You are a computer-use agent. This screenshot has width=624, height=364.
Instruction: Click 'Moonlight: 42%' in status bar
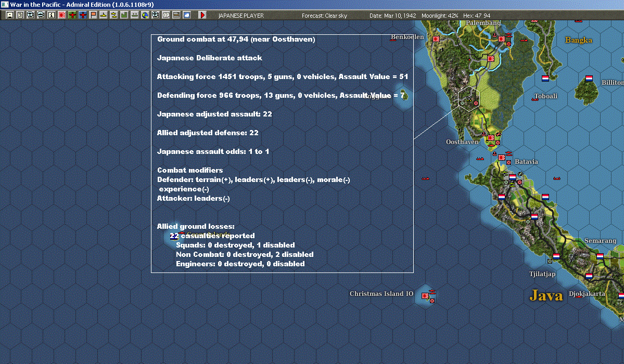coord(440,16)
